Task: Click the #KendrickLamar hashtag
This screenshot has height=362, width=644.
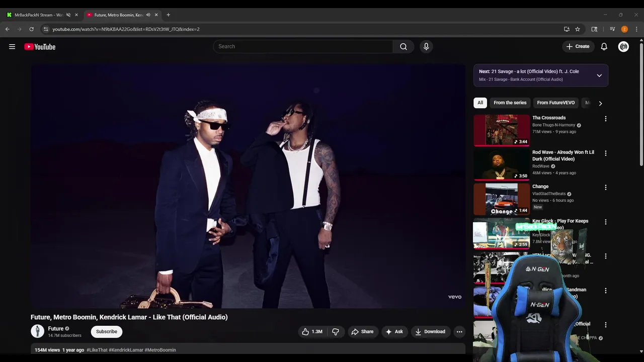Action: (x=126, y=350)
